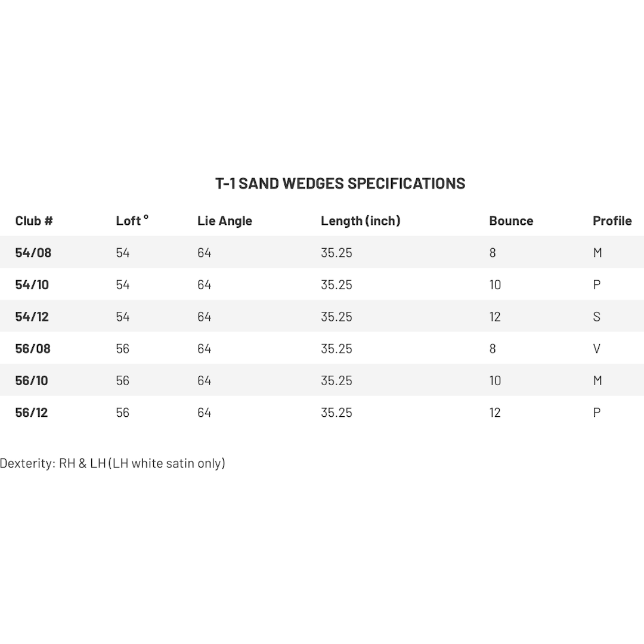This screenshot has width=644, height=644.
Task: Click the V profile value for 56/08
Action: click(596, 349)
